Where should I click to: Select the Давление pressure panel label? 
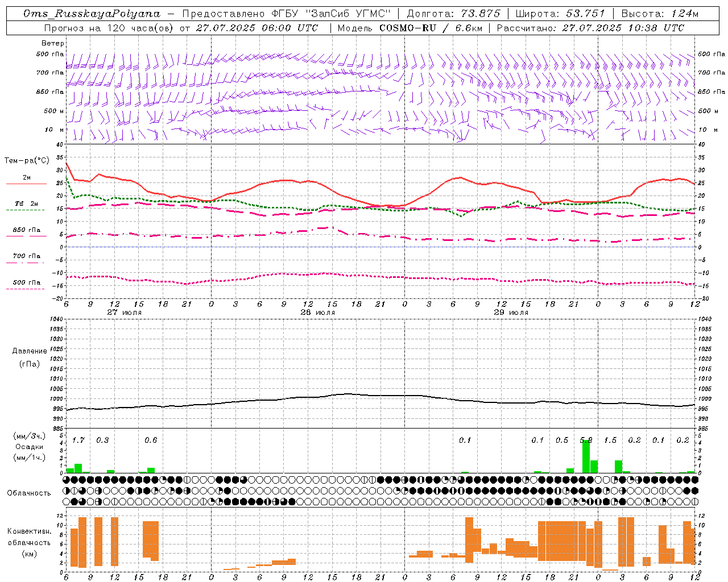coord(30,351)
